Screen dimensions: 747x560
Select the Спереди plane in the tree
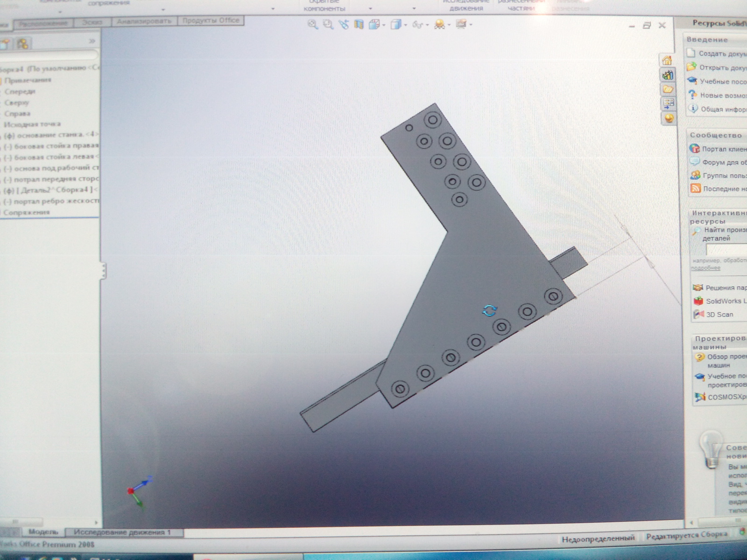[x=20, y=91]
